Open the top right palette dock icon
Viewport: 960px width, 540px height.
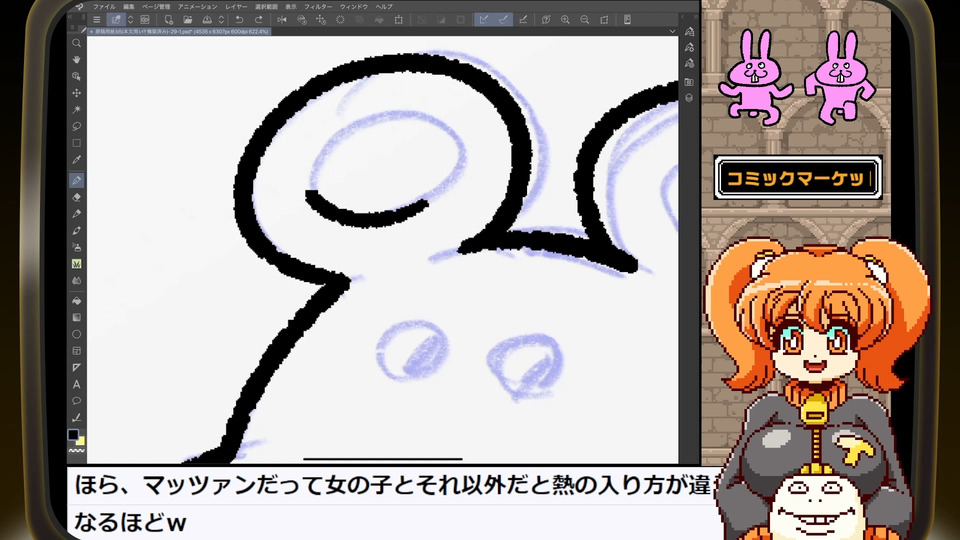click(689, 31)
